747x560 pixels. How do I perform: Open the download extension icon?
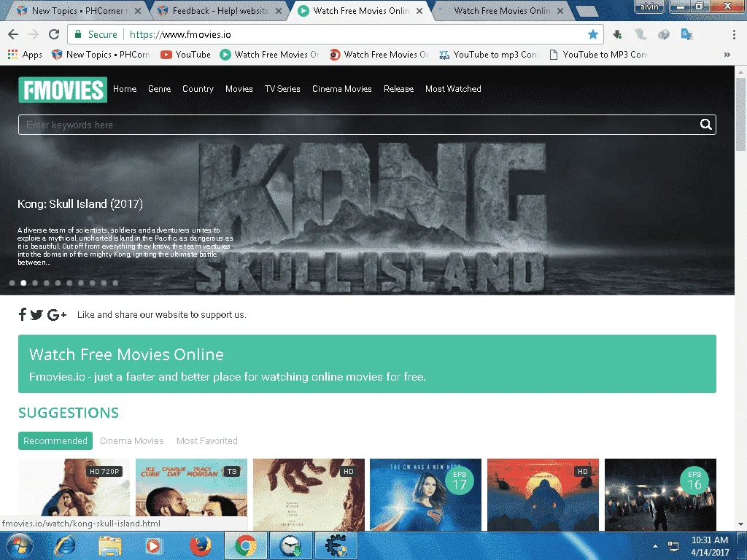(x=617, y=34)
